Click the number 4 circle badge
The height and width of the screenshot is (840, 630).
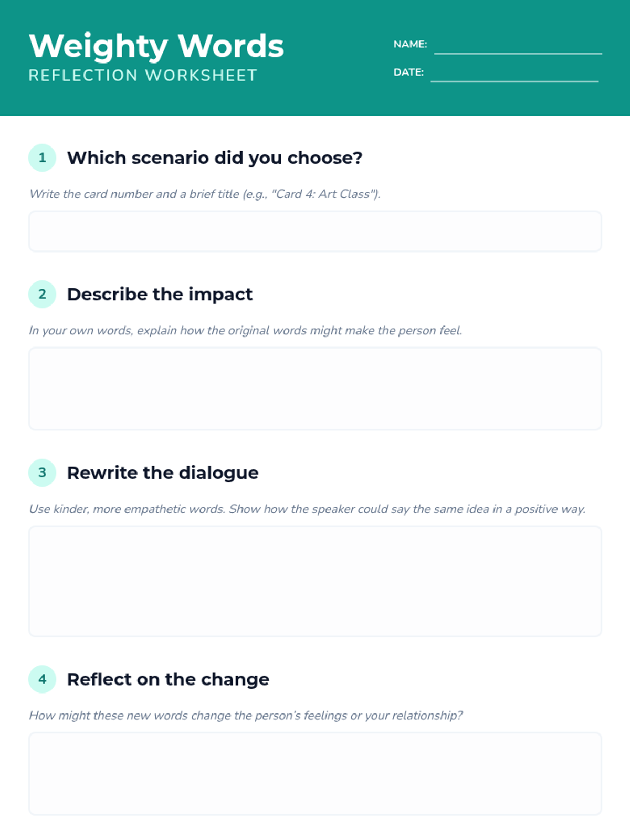click(42, 679)
